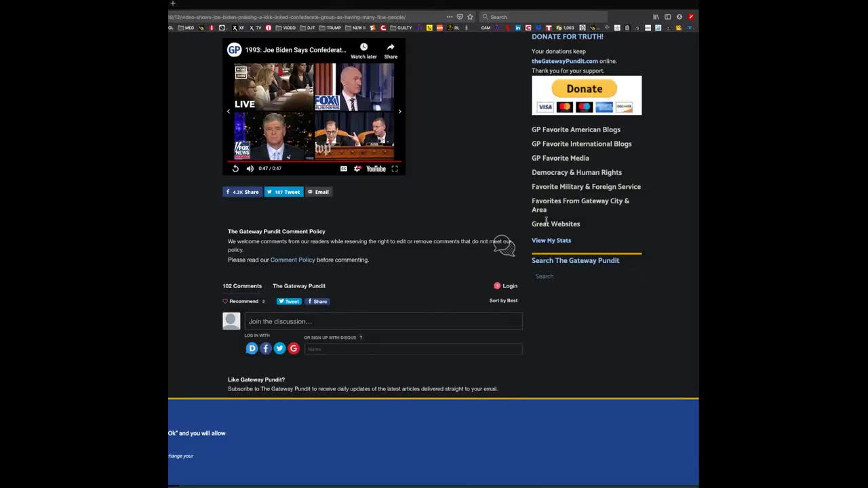Screen dimensions: 868x488
Task: Open the browser Library icon
Action: pyautogui.click(x=656, y=17)
